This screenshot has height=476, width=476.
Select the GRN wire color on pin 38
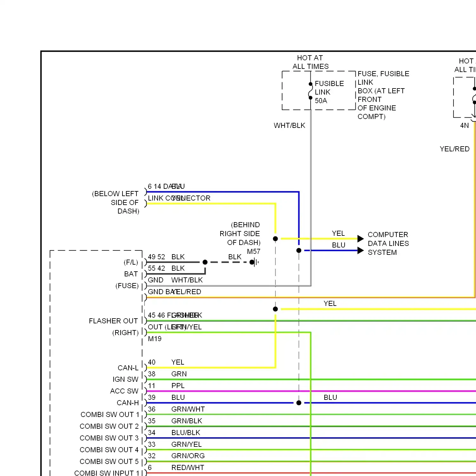point(179,374)
